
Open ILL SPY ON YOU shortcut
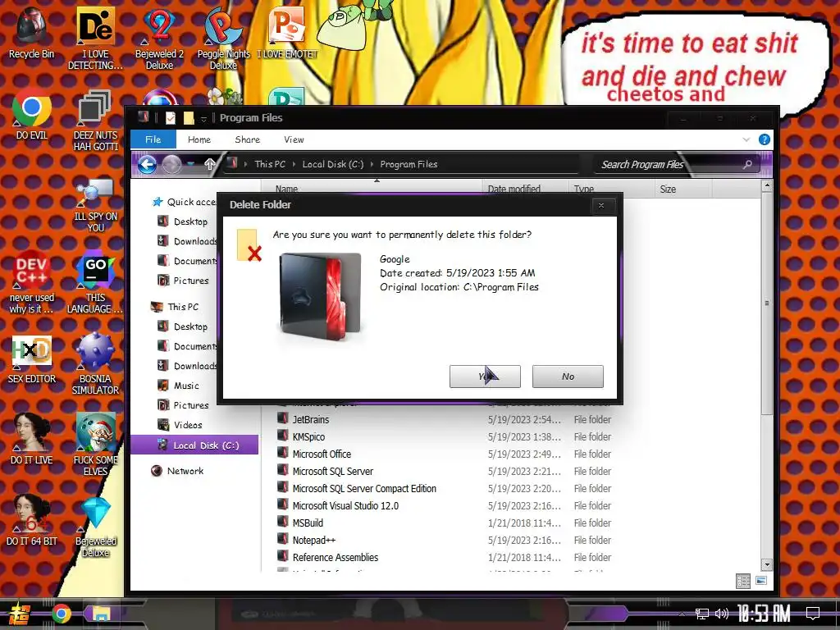coord(95,205)
